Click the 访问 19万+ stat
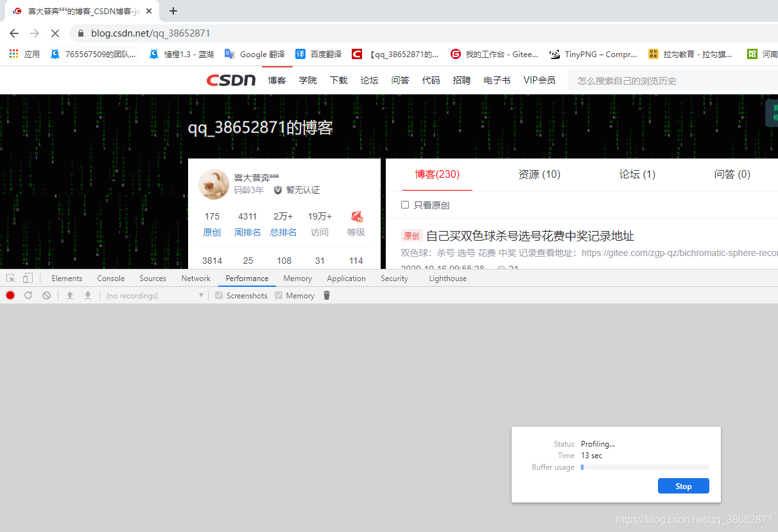 coord(320,224)
